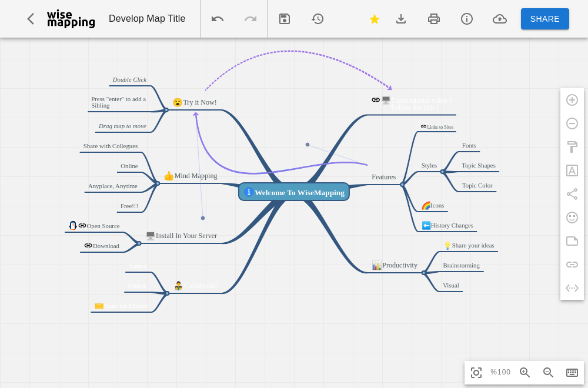Viewport: 588px width, 388px height.
Task: Select the Double Click topic
Action: (x=130, y=79)
